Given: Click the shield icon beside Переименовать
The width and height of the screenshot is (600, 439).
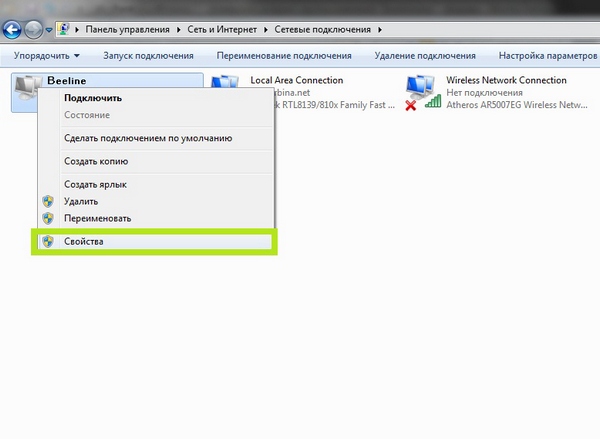Looking at the screenshot, I should pyautogui.click(x=48, y=219).
